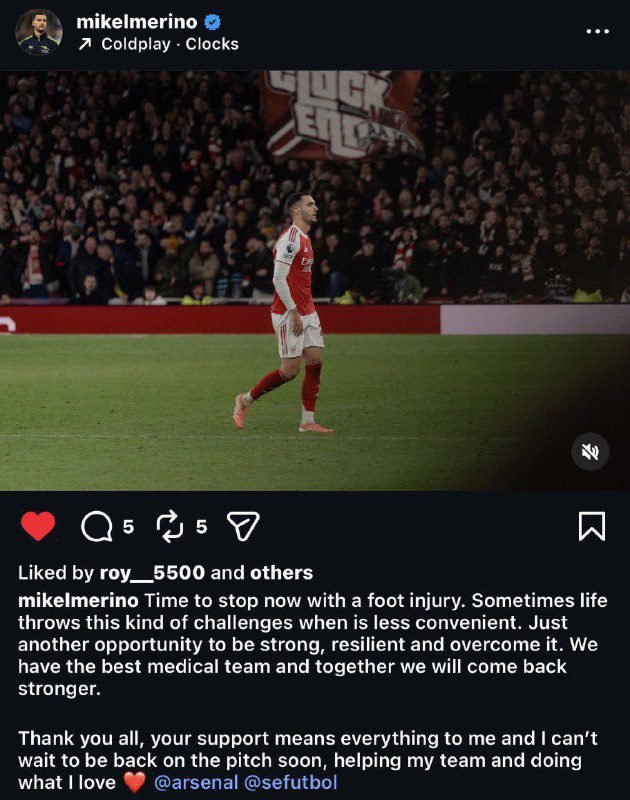Open the @sefutbol mention
Image resolution: width=630 pixels, height=800 pixels.
(291, 782)
